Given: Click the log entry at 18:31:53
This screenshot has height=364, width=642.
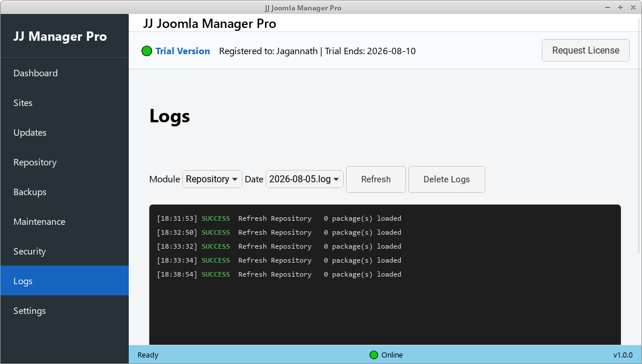Looking at the screenshot, I should [x=279, y=218].
